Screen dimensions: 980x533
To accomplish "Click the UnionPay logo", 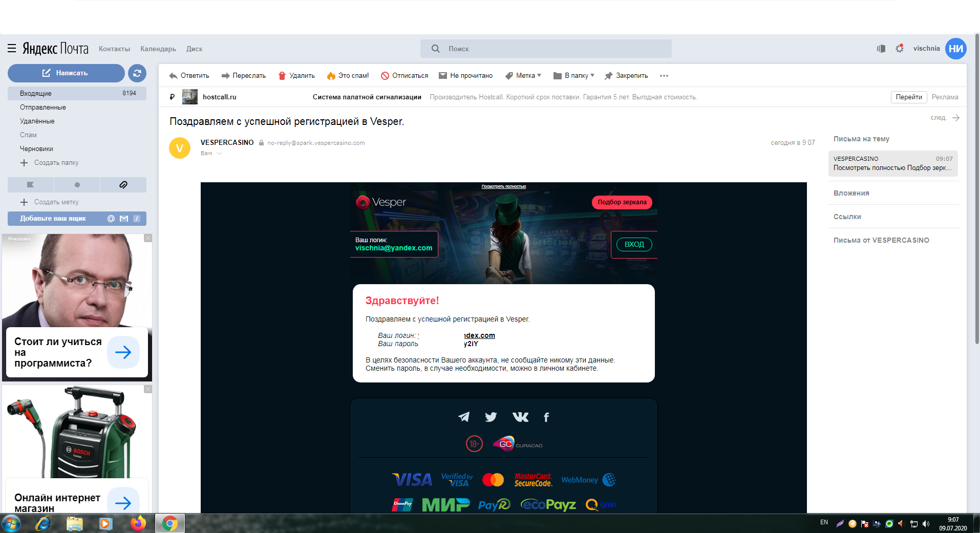I will (402, 505).
